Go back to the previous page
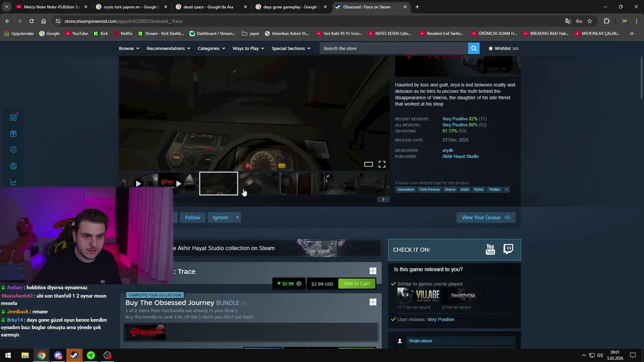Image resolution: width=644 pixels, height=362 pixels. pyautogui.click(x=7, y=21)
